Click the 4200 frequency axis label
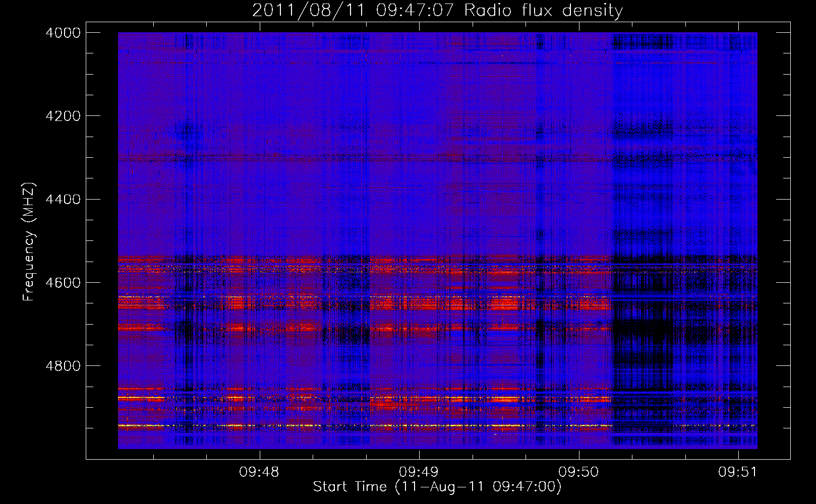Screen dimensions: 816x504 63,116
